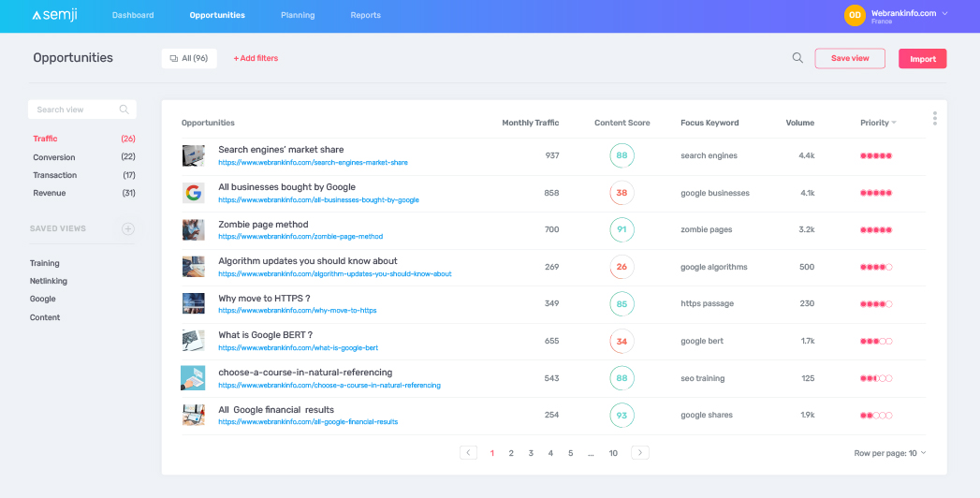Screen dimensions: 980x498
Task: Click the 88 content score circle for search engines
Action: tap(622, 155)
